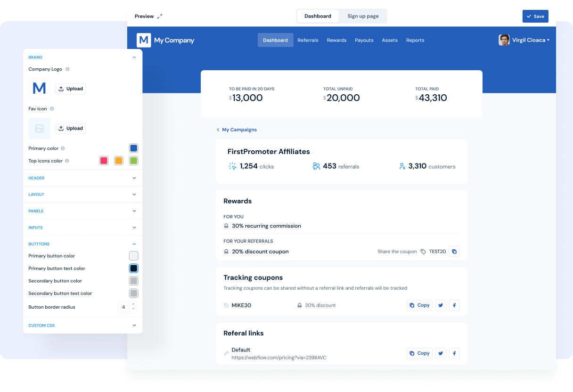This screenshot has width=573, height=392.
Task: Collapse the BRAND section
Action: [x=134, y=57]
